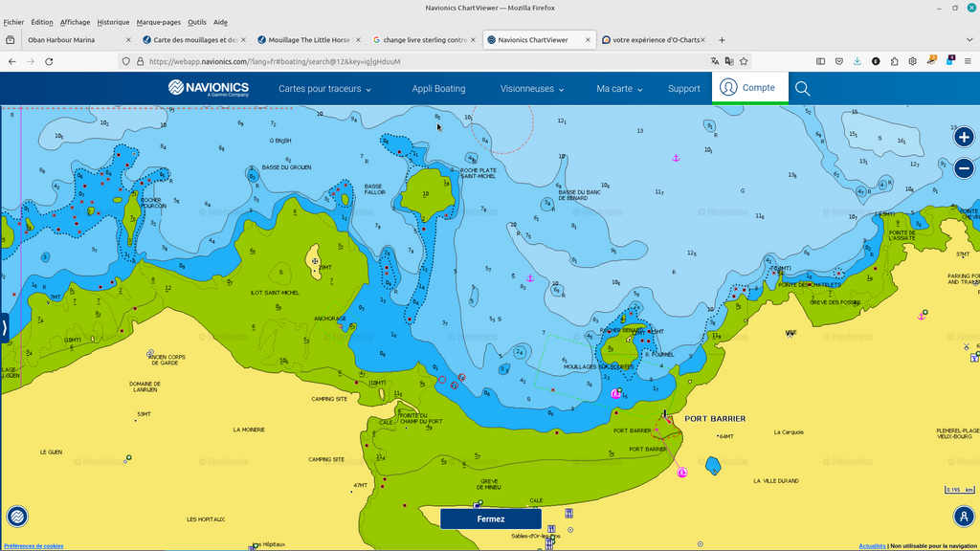The width and height of the screenshot is (980, 551).
Task: Switch to votre expérience d'O-Charts tab
Action: coord(653,40)
